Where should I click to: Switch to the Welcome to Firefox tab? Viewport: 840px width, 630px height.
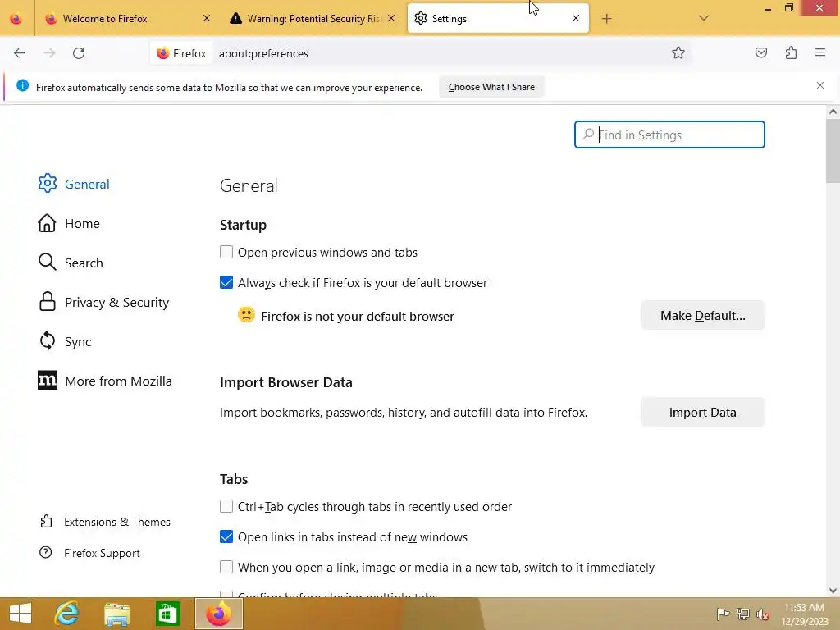(x=127, y=19)
